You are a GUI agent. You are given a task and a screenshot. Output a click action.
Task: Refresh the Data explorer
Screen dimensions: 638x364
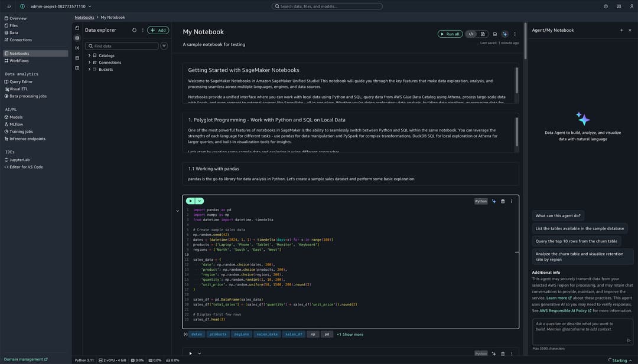pos(134,29)
